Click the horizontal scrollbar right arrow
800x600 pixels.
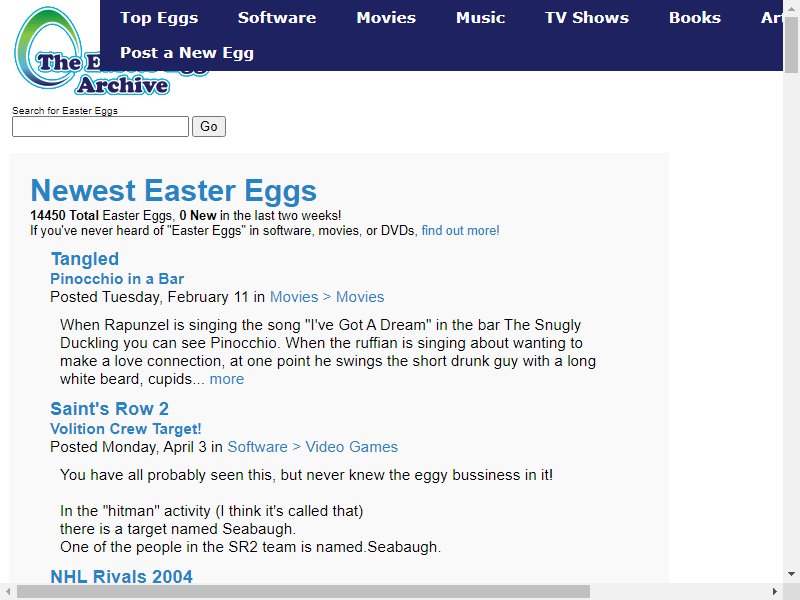point(775,592)
